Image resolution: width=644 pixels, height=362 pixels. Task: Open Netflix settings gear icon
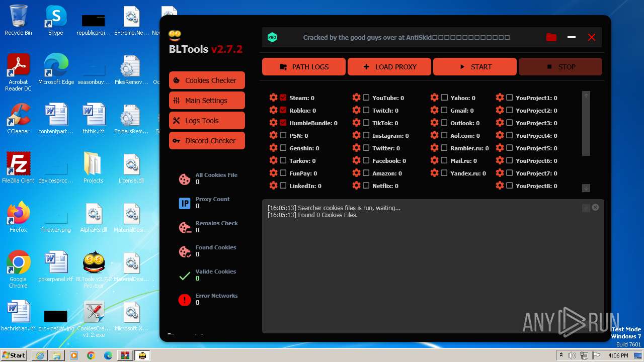356,186
